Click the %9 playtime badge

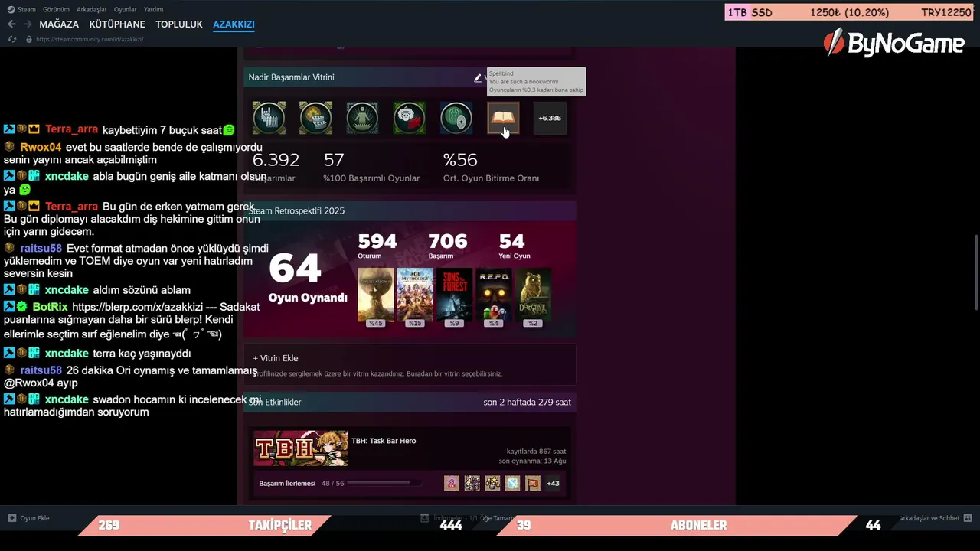tap(454, 323)
